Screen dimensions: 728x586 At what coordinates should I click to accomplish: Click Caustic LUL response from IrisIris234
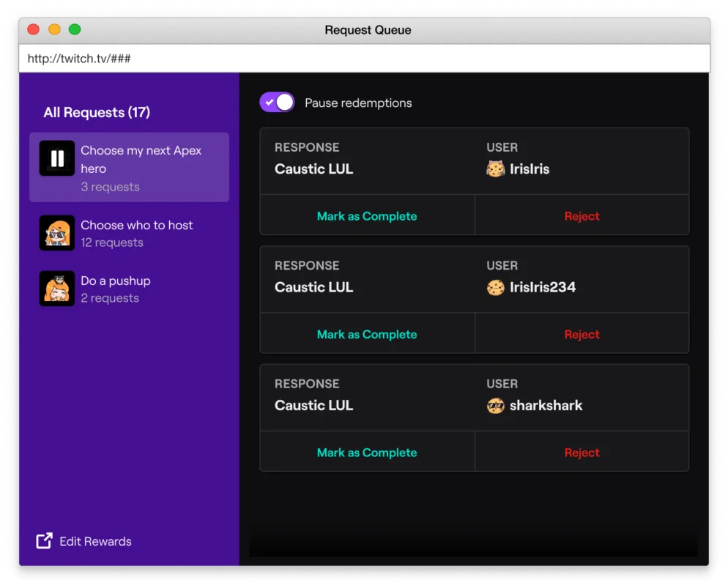(314, 287)
